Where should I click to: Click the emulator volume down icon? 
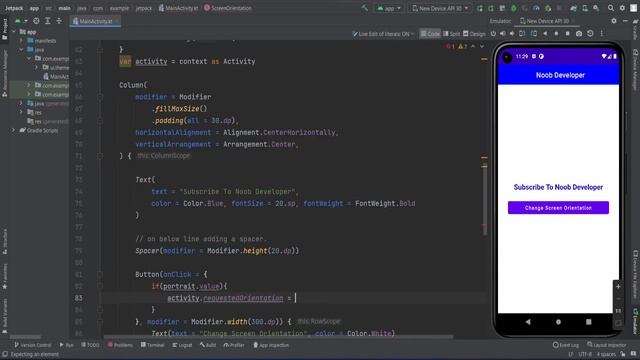pos(512,33)
